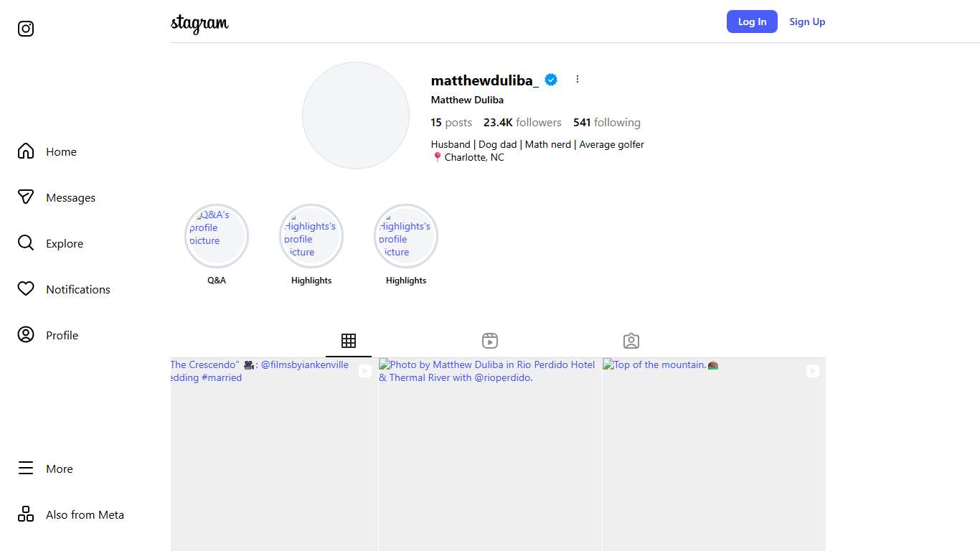Screen dimensions: 980x551
Task: Open the Also from Meta icon
Action: pyautogui.click(x=25, y=514)
